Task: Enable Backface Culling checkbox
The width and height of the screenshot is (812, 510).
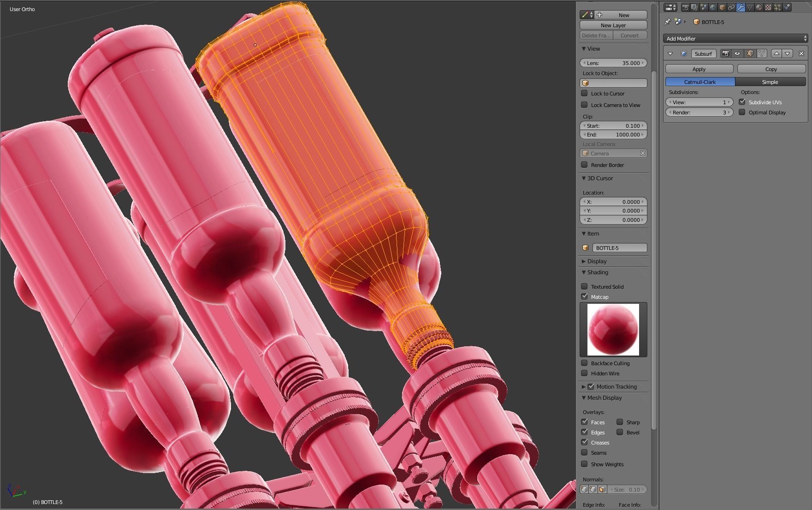Action: tap(584, 363)
